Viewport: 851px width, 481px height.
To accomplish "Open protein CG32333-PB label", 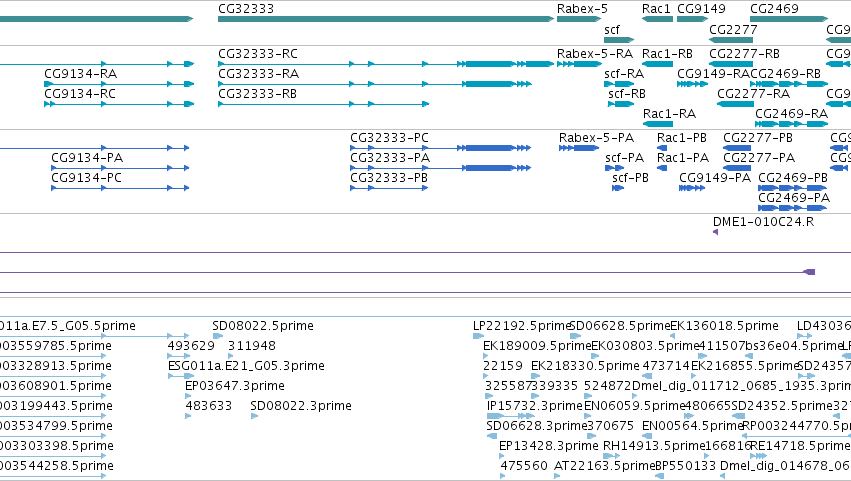I will coord(389,178).
